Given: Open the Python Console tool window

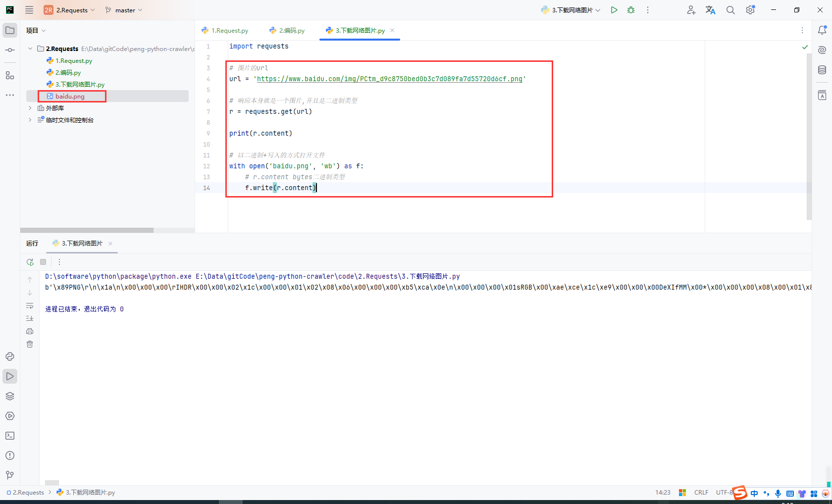Looking at the screenshot, I should 10,356.
